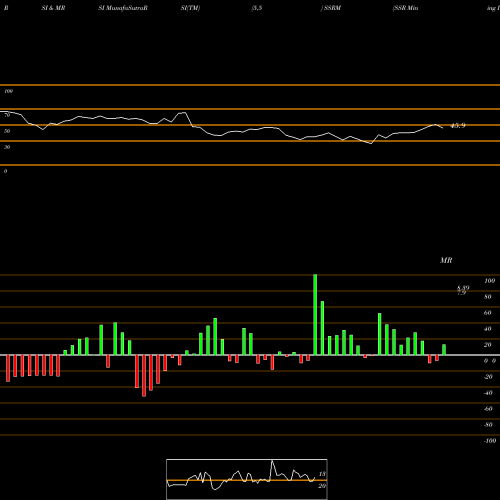Click the MR axis label -40
The height and width of the screenshot is (500, 500).
pyautogui.click(x=488, y=393)
